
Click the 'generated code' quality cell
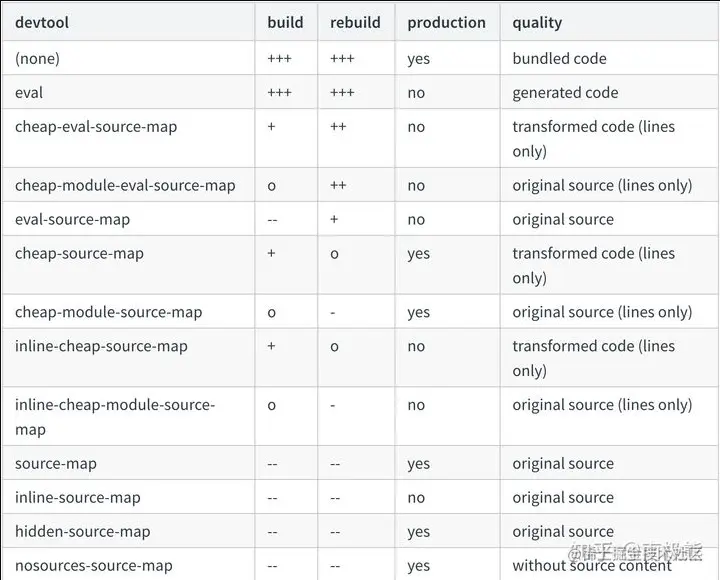click(565, 92)
